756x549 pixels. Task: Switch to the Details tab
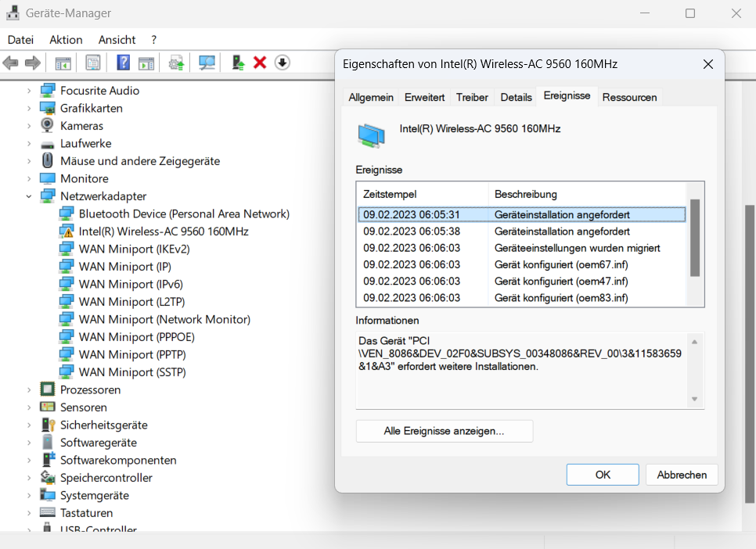coord(516,97)
